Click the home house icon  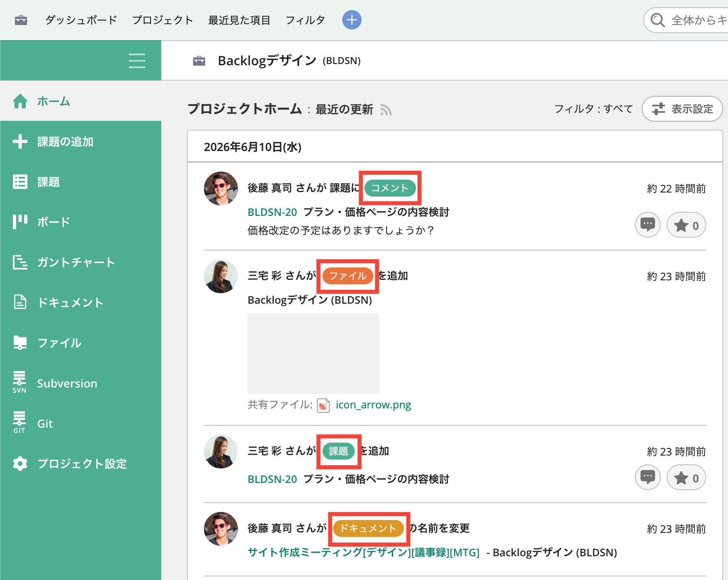[x=20, y=101]
